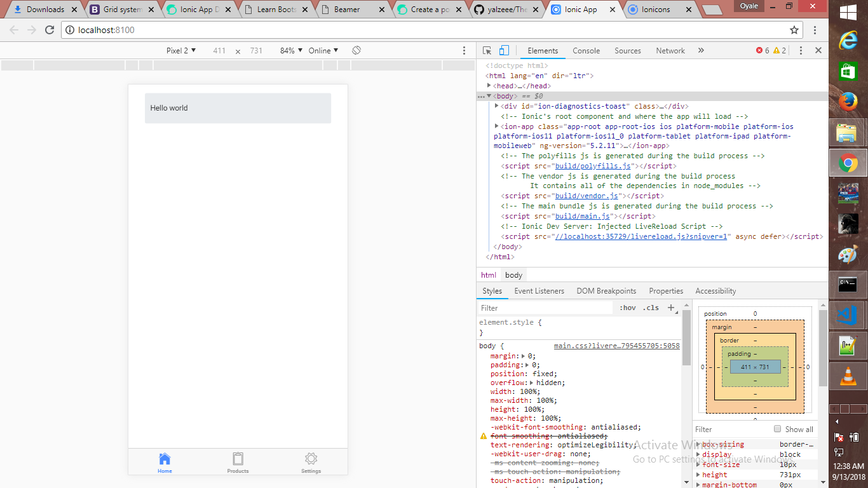Screen dimensions: 868x488
Task: Click the Styles filter input field
Action: coord(545,308)
